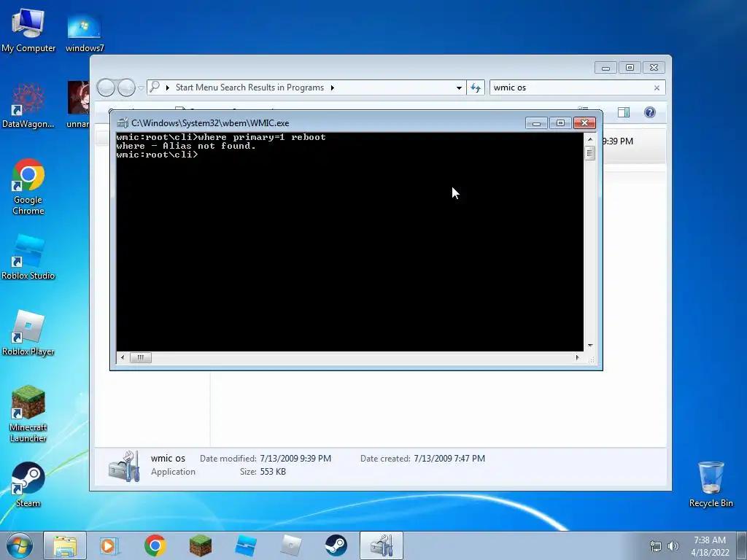The height and width of the screenshot is (560, 747).
Task: Open Minecraft from the taskbar
Action: click(x=200, y=545)
